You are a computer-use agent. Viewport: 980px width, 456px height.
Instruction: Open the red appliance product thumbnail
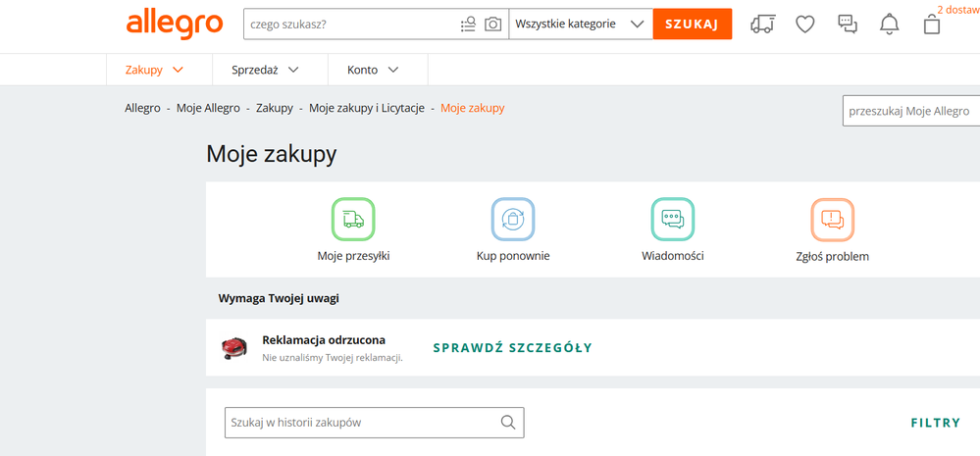pos(235,347)
